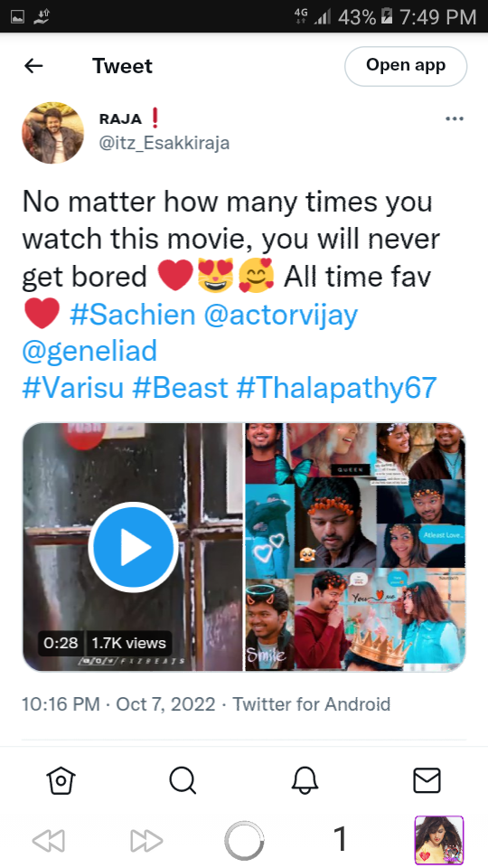Open the Home tab icon
The height and width of the screenshot is (868, 488).
[61, 780]
